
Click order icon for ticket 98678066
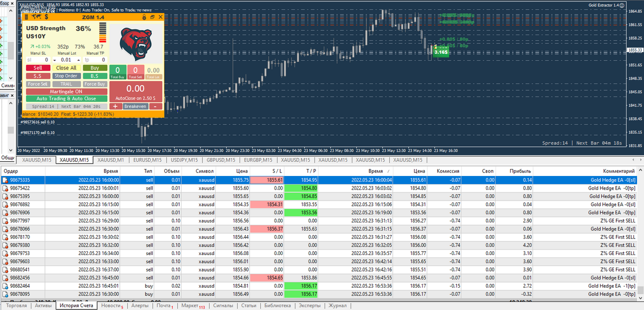point(6,229)
